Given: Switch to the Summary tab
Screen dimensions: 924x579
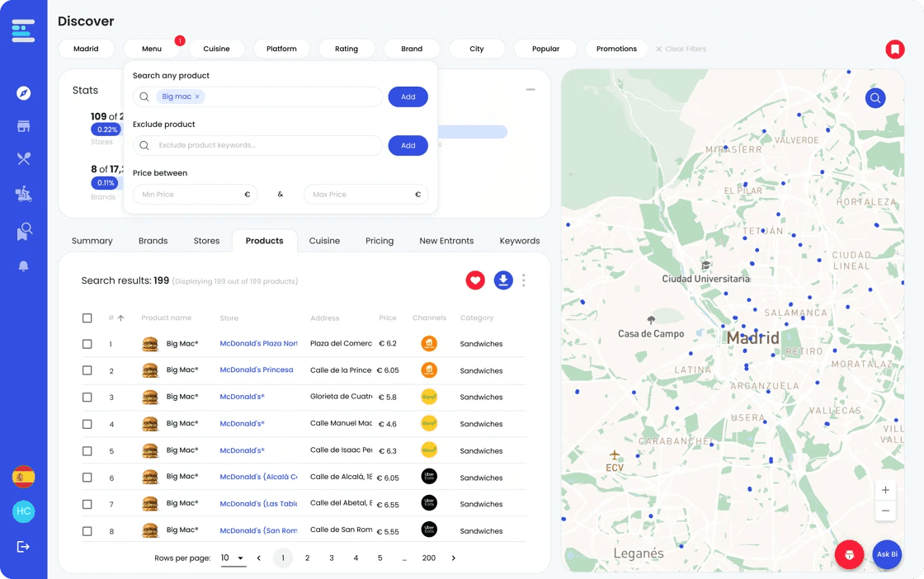Looking at the screenshot, I should point(92,241).
